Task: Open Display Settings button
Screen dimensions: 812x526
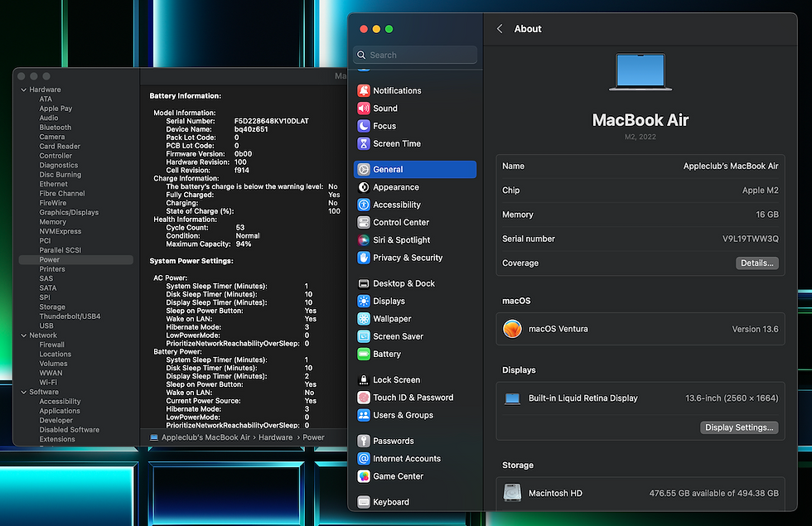Action: [x=739, y=427]
